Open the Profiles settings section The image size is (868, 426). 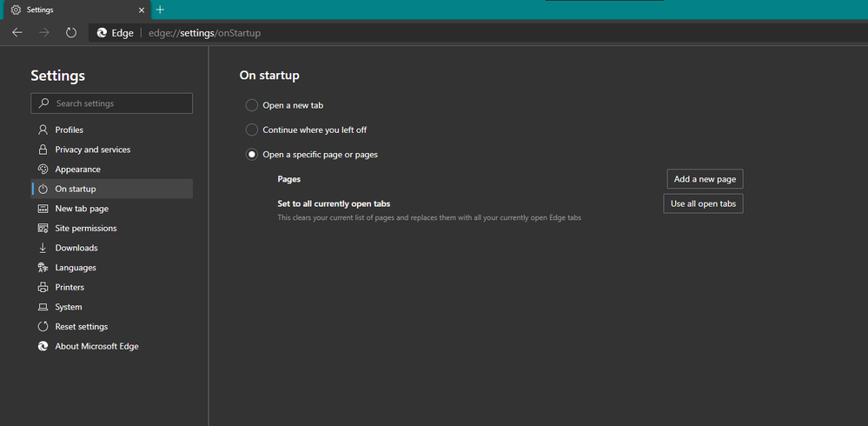pyautogui.click(x=112, y=130)
